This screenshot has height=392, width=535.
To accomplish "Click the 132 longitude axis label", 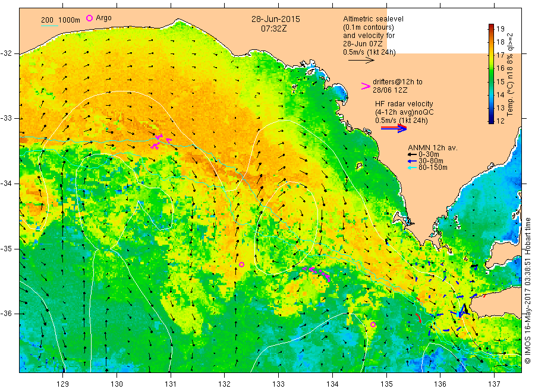I will click(x=225, y=384).
